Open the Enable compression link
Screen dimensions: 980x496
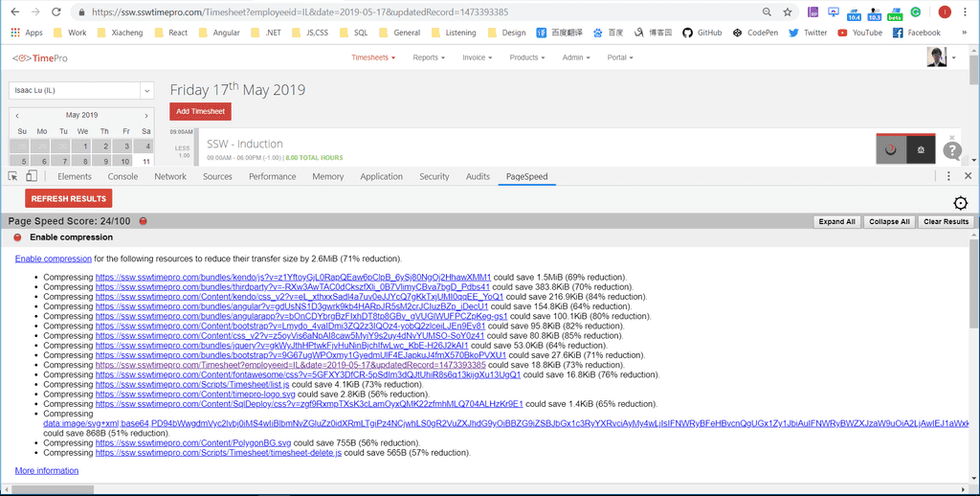(54, 259)
